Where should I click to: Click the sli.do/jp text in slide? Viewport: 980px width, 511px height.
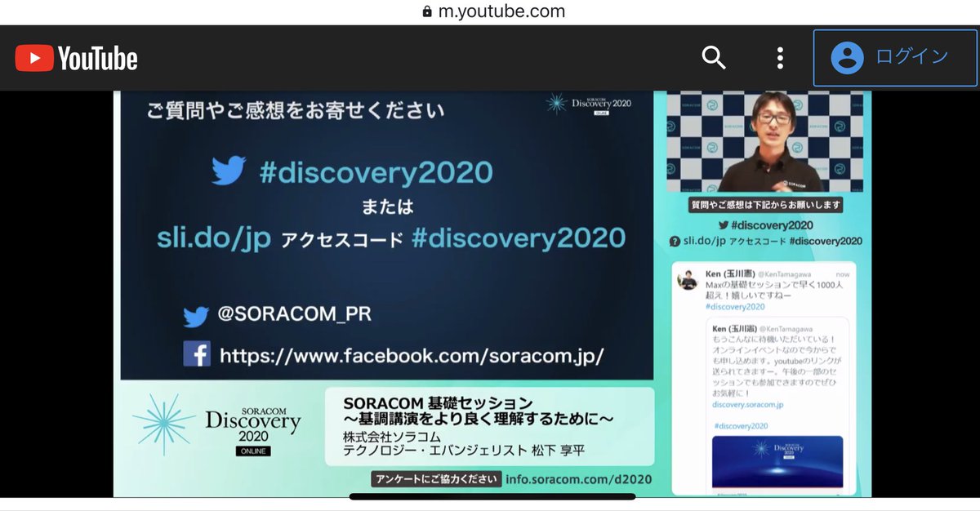point(213,238)
